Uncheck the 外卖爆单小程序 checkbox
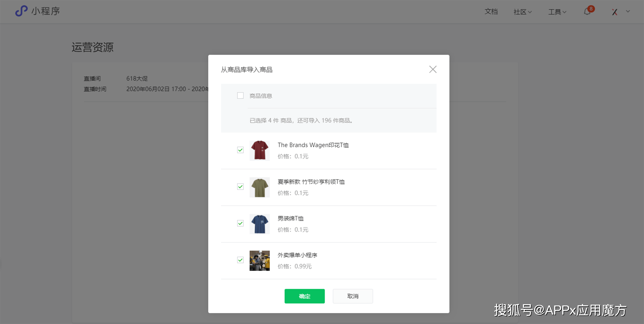This screenshot has width=644, height=324. (240, 260)
